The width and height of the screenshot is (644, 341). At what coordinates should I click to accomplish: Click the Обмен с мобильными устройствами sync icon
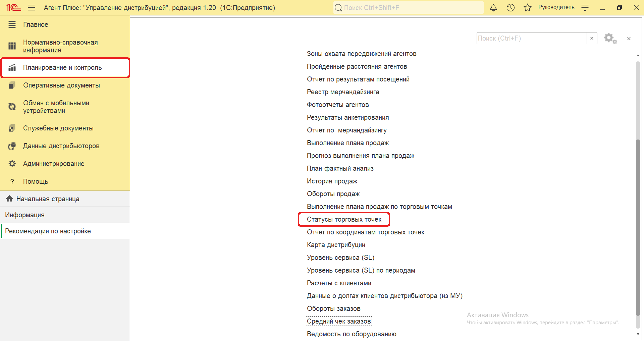point(12,107)
